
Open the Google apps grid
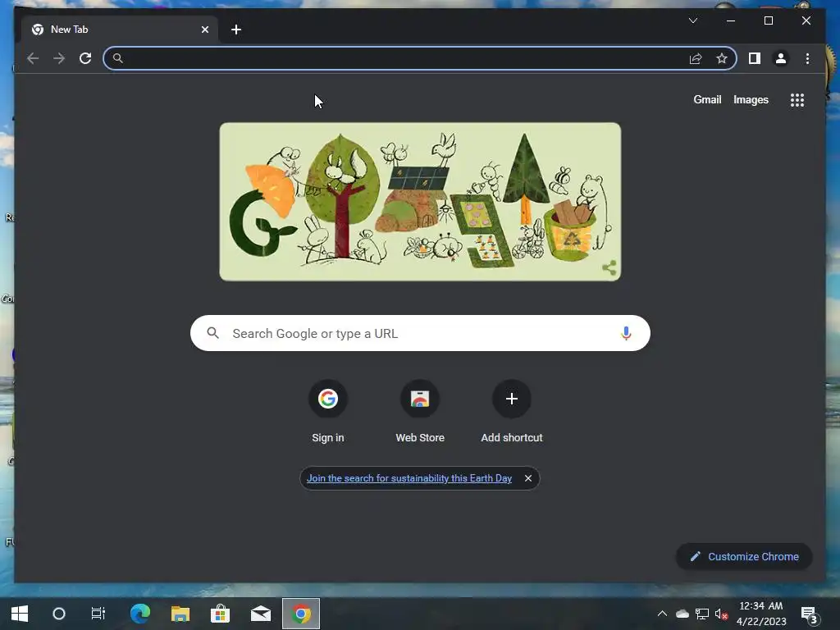tap(797, 100)
